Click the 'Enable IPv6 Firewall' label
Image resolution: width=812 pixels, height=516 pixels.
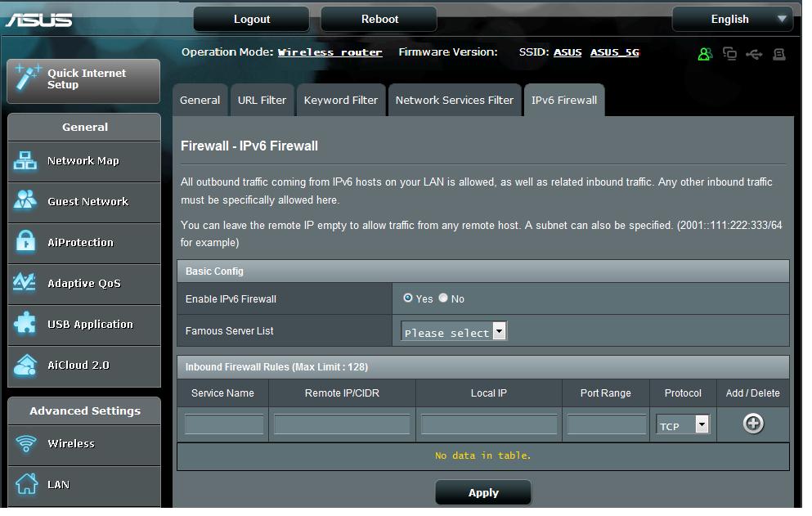point(231,299)
